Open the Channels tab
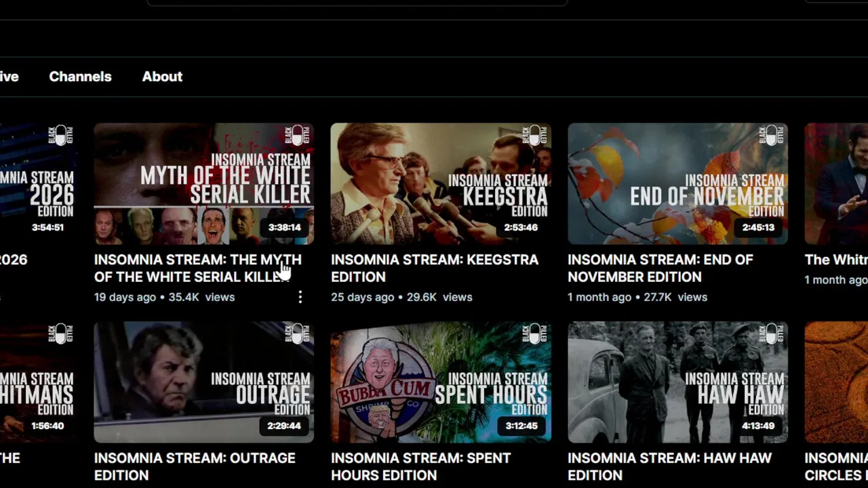This screenshot has height=488, width=868. click(x=80, y=77)
